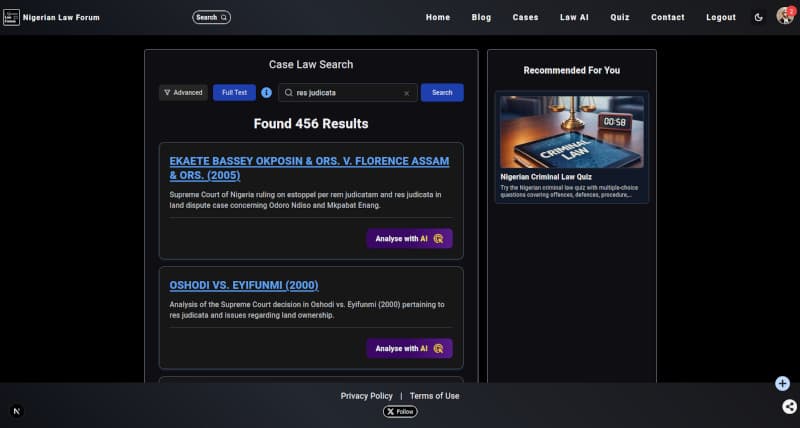
Task: Open the Advanced filter options
Action: click(183, 93)
